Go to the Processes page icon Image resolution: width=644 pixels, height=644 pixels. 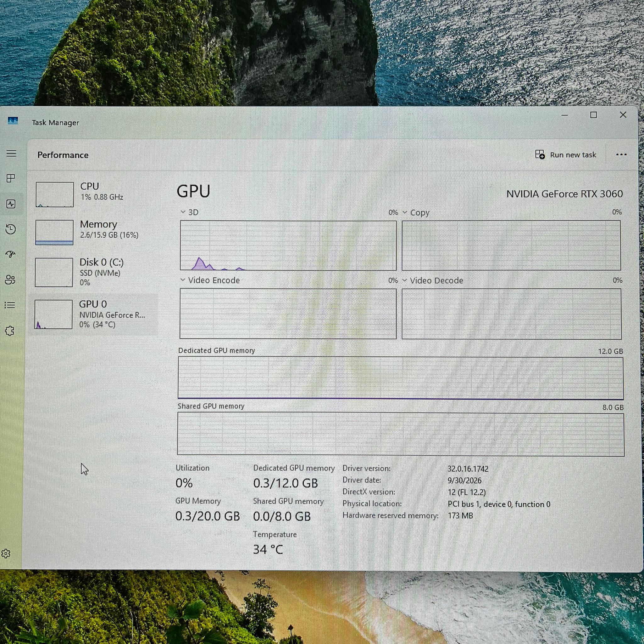click(x=11, y=178)
